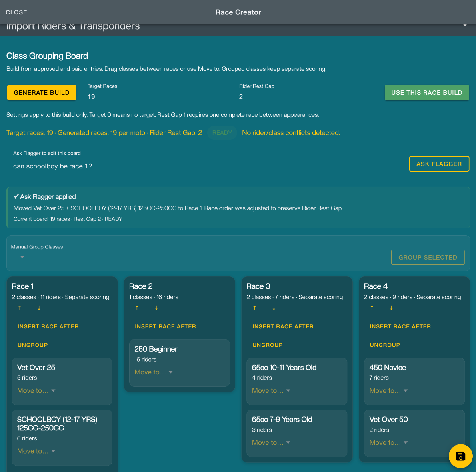Viewport: 476px width, 472px height.
Task: Click the GROUP SELECTED button
Action: click(428, 257)
